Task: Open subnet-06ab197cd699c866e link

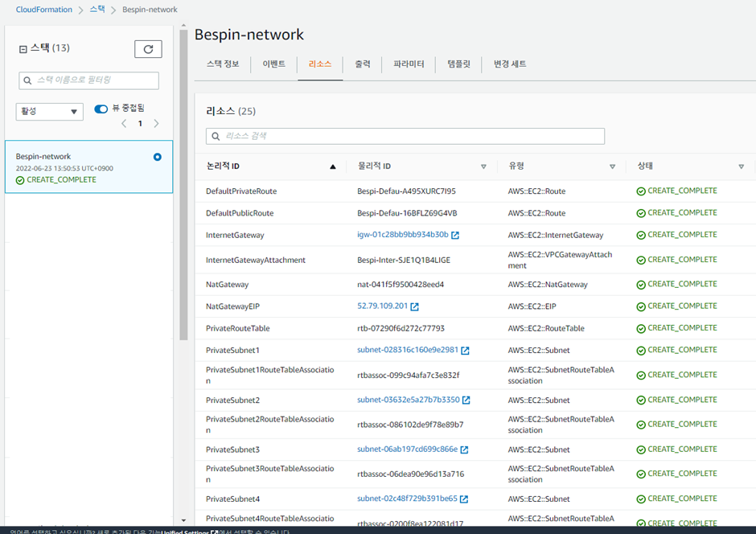Action: [408, 450]
